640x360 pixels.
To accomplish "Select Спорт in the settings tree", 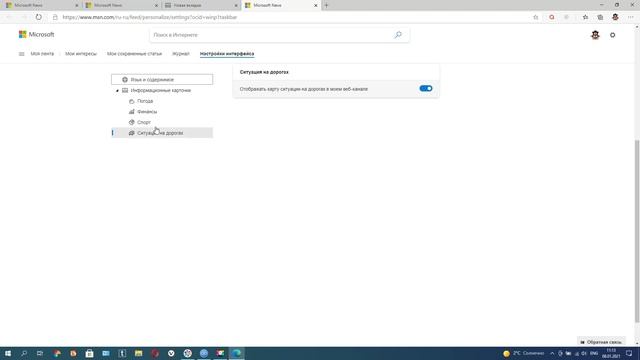I will (x=144, y=122).
